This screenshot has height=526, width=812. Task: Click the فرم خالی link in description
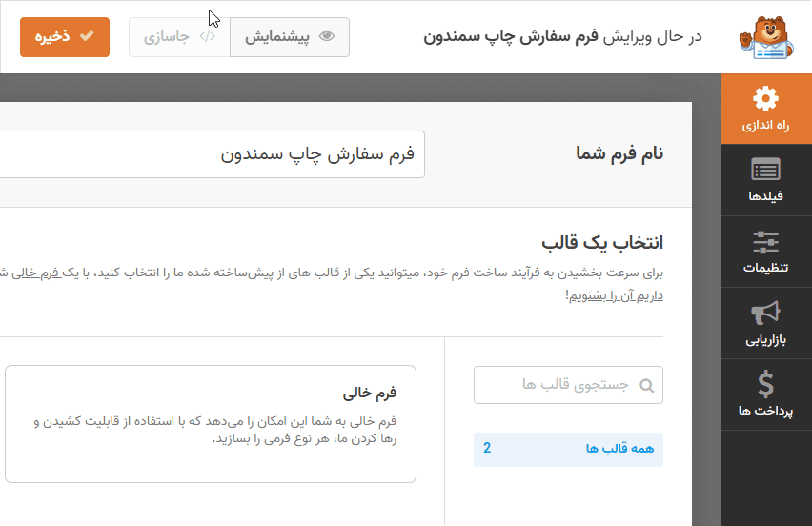pyautogui.click(x=36, y=273)
